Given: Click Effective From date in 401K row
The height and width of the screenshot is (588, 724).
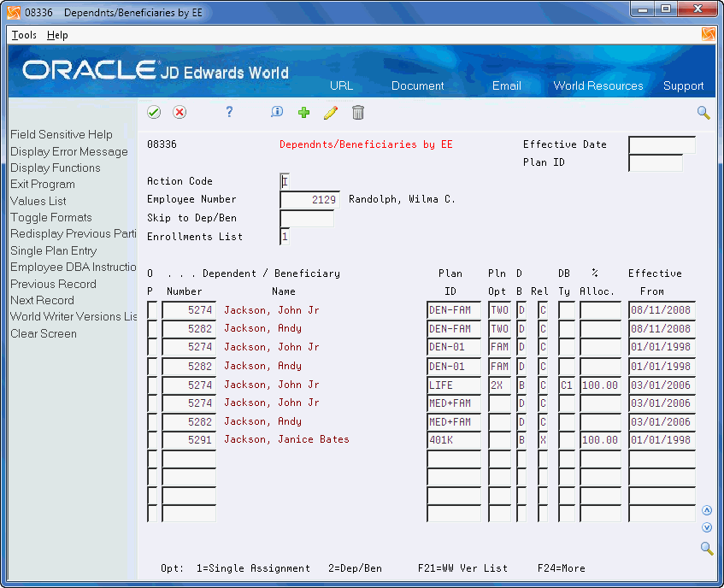Looking at the screenshot, I should [x=662, y=440].
